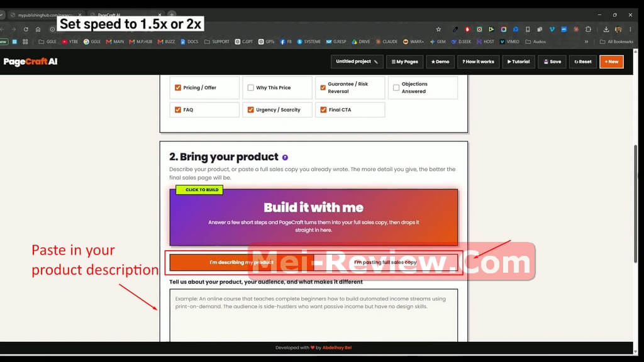The image size is (644, 362).
Task: Show hidden bookmarks with the double chevron
Action: tap(586, 41)
